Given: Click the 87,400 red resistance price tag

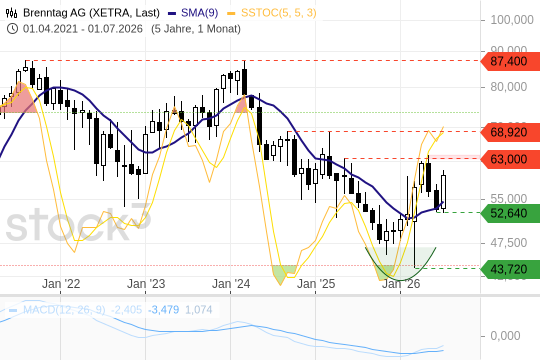Looking at the screenshot, I should (510, 61).
